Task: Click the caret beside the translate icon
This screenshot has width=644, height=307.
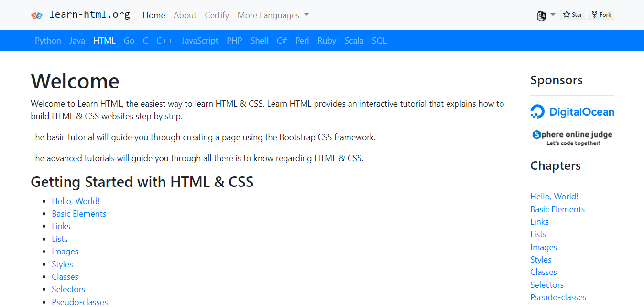Action: [x=553, y=15]
